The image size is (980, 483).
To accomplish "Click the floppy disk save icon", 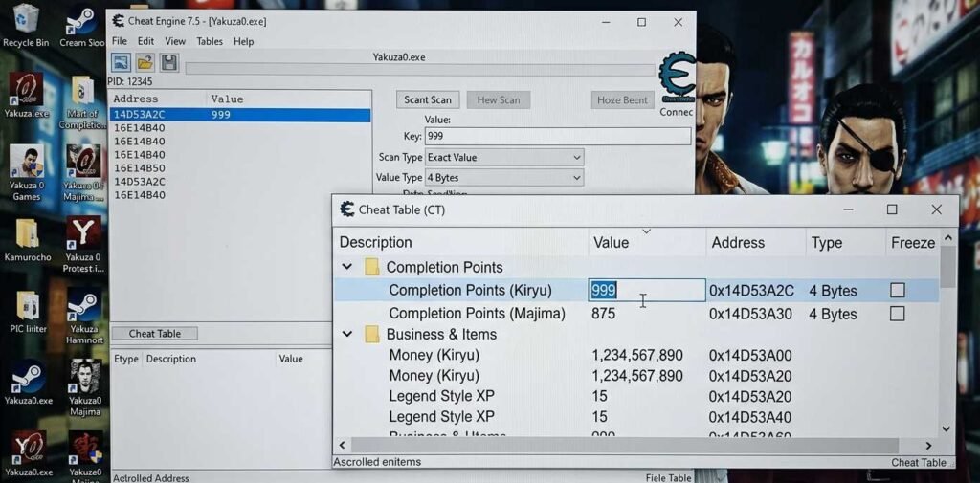I will [168, 63].
